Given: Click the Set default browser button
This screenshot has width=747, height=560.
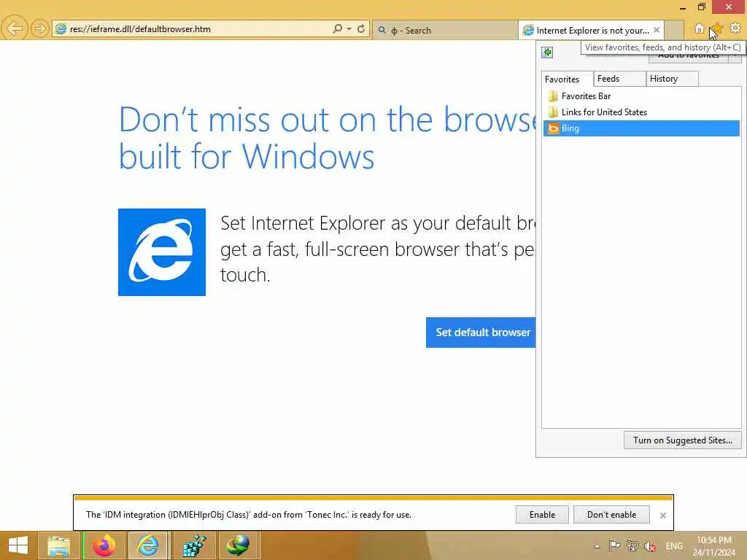Looking at the screenshot, I should pos(481,332).
